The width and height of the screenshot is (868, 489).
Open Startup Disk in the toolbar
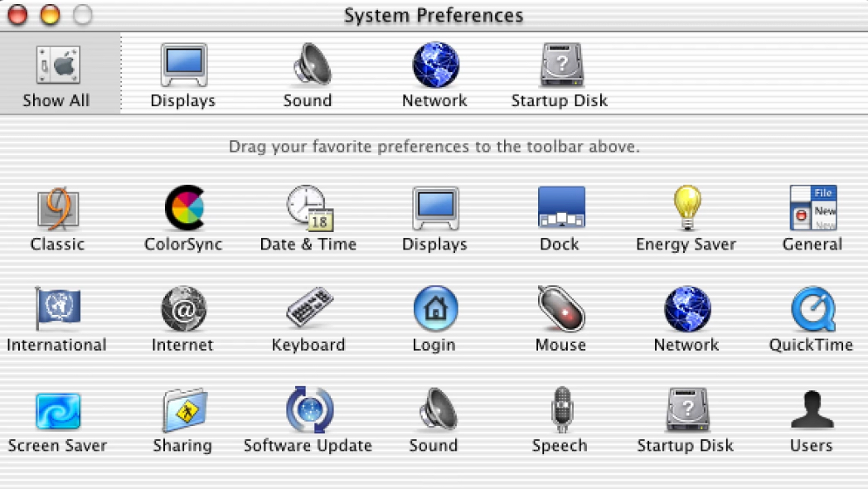562,65
